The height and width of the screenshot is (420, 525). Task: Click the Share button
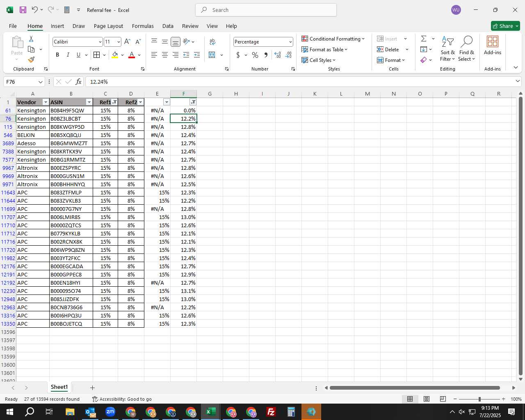tap(505, 26)
